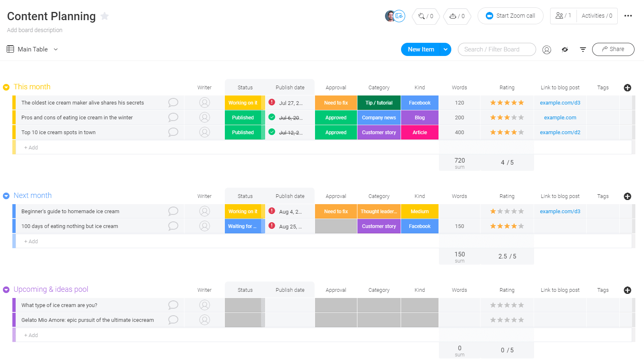Assign a writer avatar on "Beginner's guide to homemade ice cream"

(x=205, y=211)
